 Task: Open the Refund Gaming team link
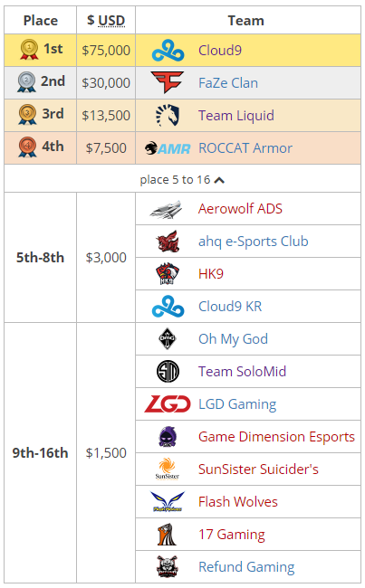[246, 567]
